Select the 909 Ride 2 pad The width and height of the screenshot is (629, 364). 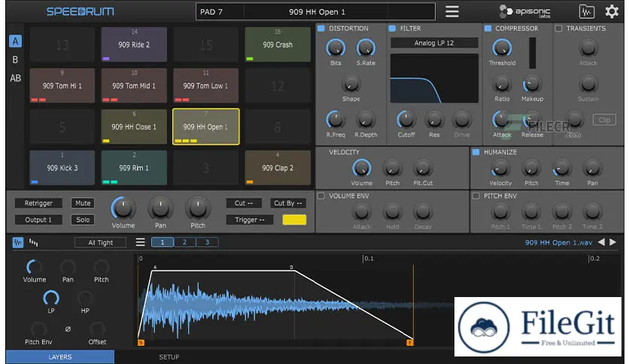134,44
